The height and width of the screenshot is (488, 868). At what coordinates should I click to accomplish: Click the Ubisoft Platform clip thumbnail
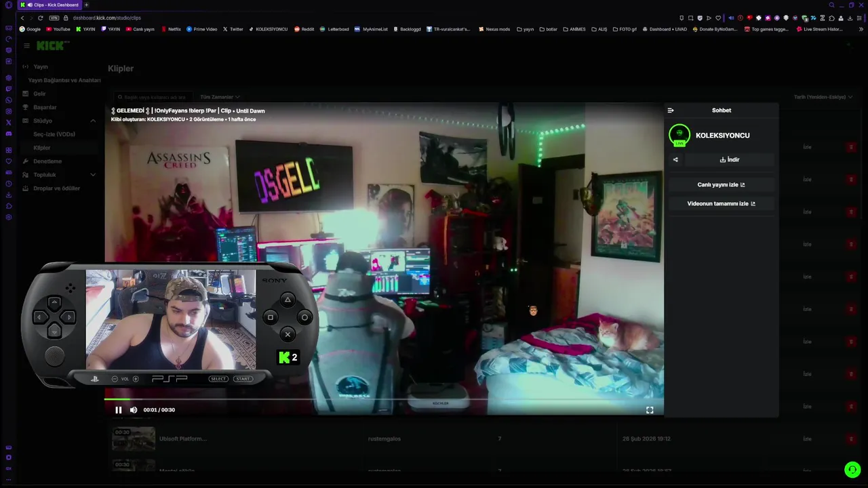pos(134,439)
